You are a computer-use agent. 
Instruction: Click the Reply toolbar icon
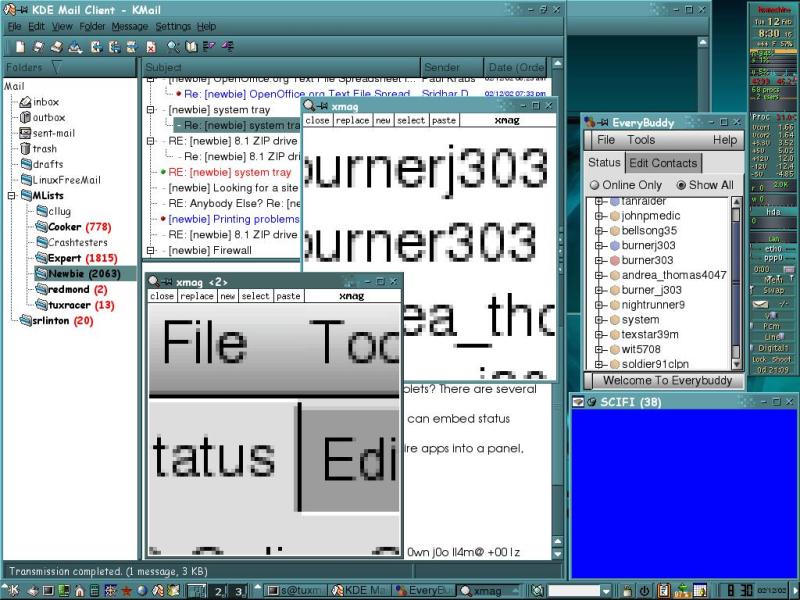pyautogui.click(x=96, y=47)
